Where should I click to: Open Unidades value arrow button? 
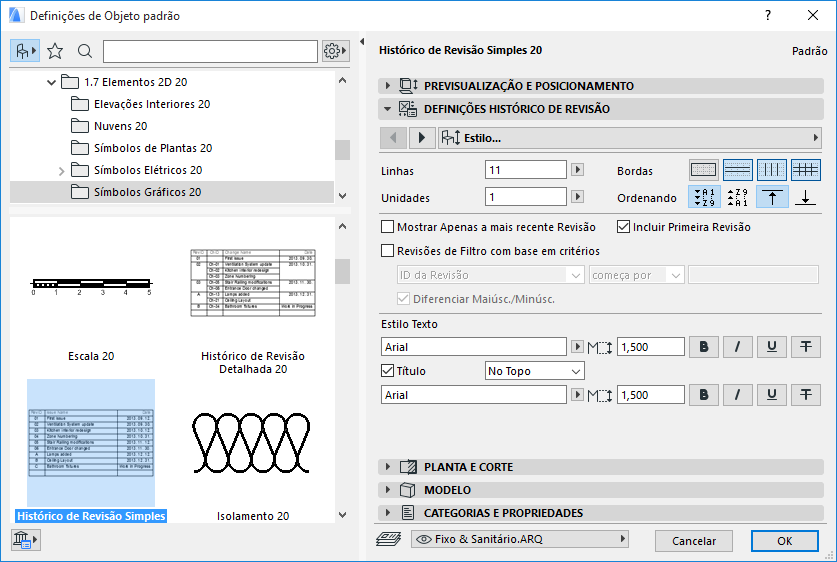coord(577,196)
